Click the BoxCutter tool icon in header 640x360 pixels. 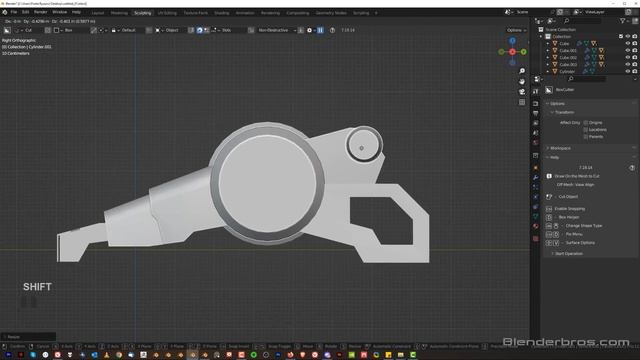point(7,30)
